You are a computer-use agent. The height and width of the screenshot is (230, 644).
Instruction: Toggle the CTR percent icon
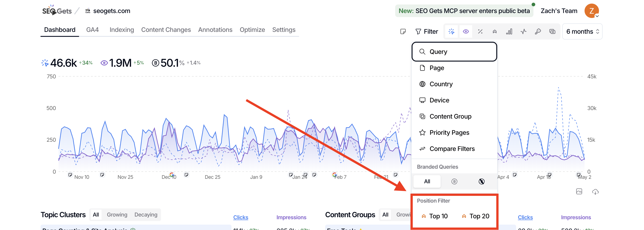[480, 31]
